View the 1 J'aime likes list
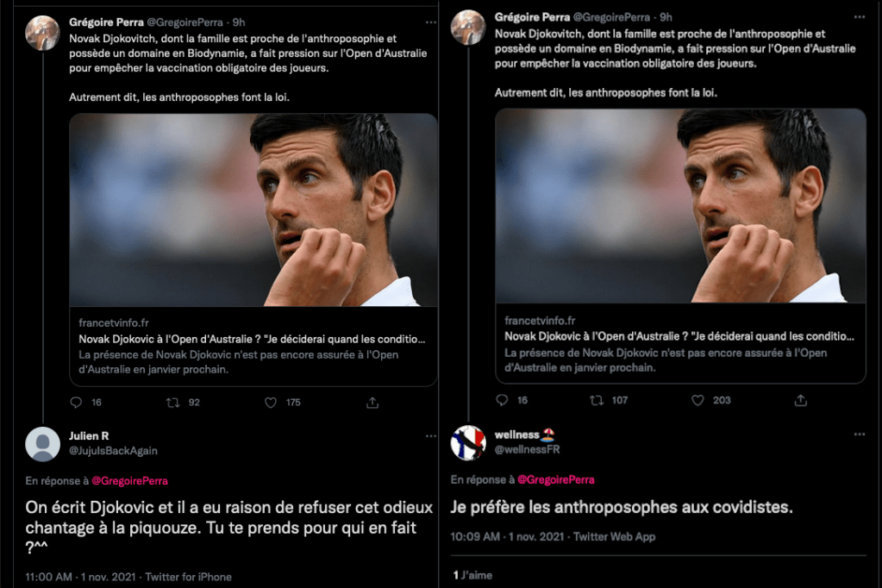The image size is (882, 588). [472, 575]
